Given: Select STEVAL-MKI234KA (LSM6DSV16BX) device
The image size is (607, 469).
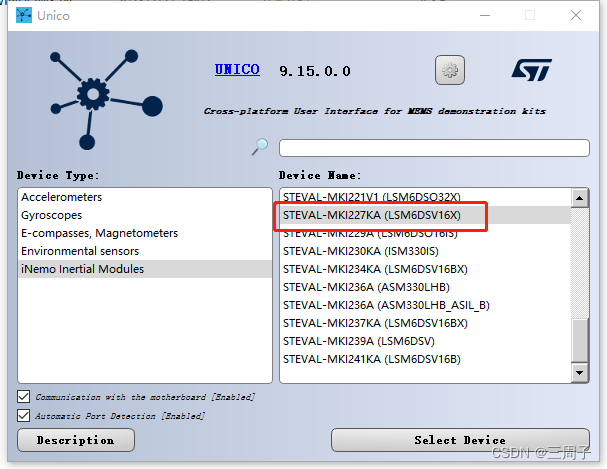Looking at the screenshot, I should [425, 269].
